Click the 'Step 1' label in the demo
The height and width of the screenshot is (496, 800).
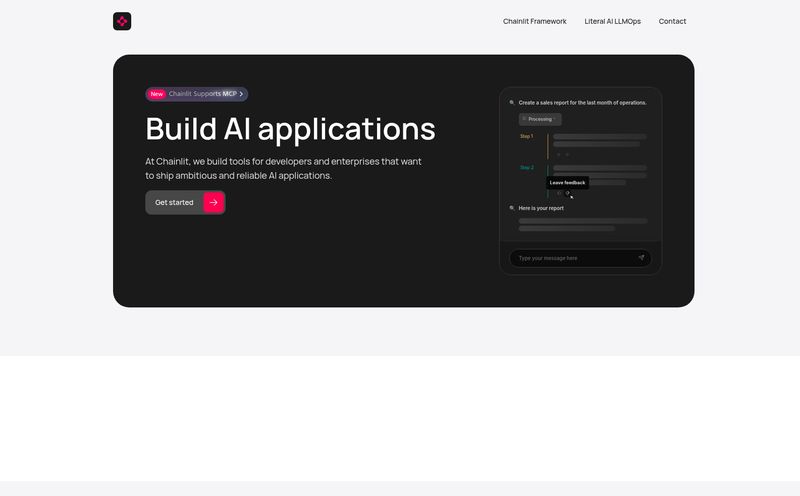point(527,136)
